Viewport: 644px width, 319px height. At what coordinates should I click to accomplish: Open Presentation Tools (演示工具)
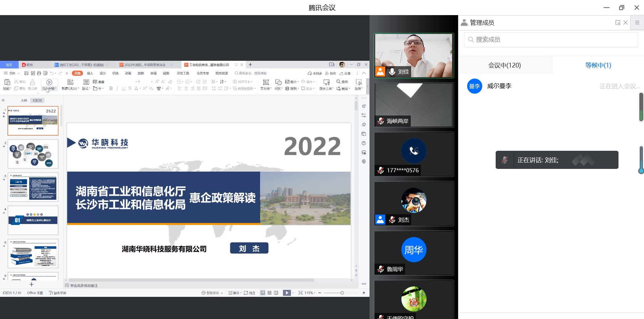pyautogui.click(x=326, y=85)
